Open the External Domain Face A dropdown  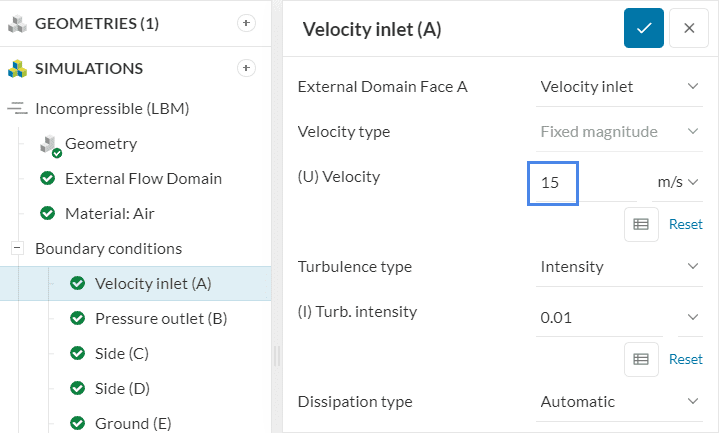click(618, 86)
